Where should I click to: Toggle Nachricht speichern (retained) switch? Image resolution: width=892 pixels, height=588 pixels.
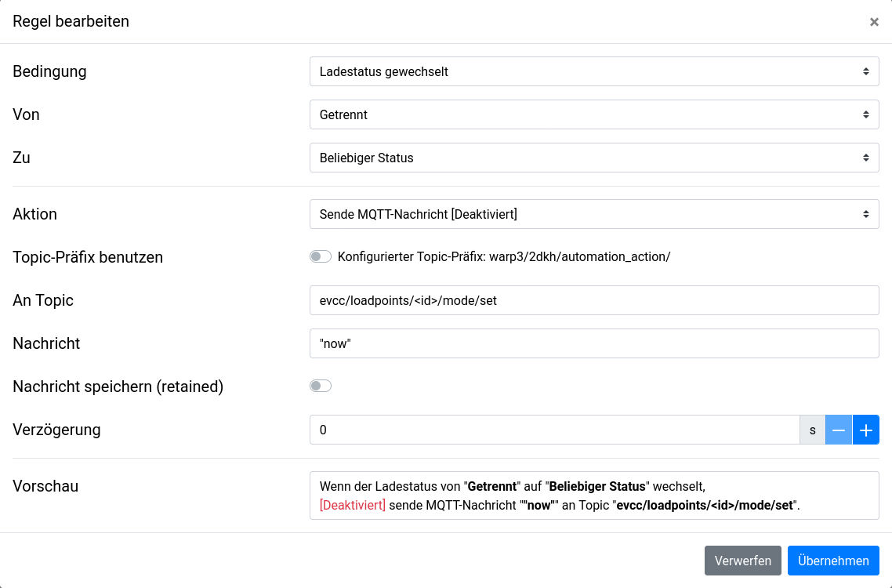[x=321, y=386]
